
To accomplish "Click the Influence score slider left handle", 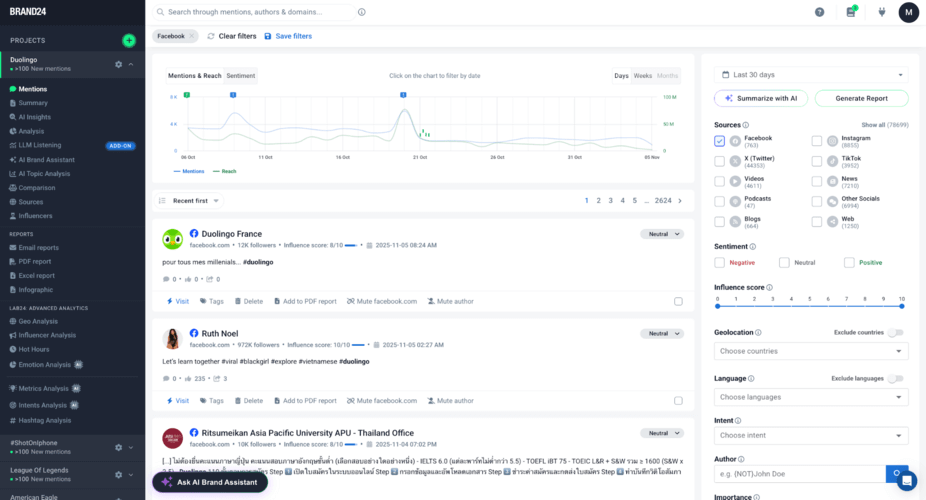I will tap(718, 306).
